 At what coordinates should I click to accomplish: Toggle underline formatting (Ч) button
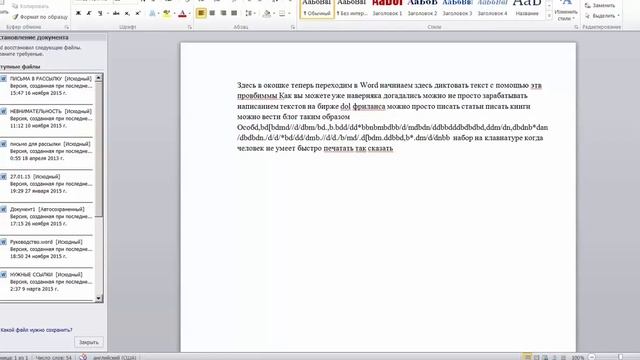[x=100, y=13]
